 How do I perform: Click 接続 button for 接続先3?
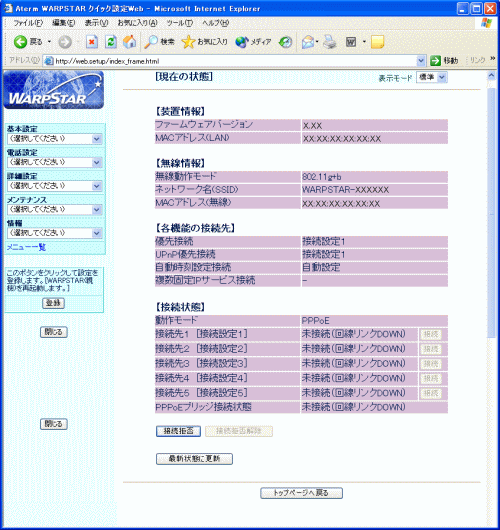click(x=431, y=364)
